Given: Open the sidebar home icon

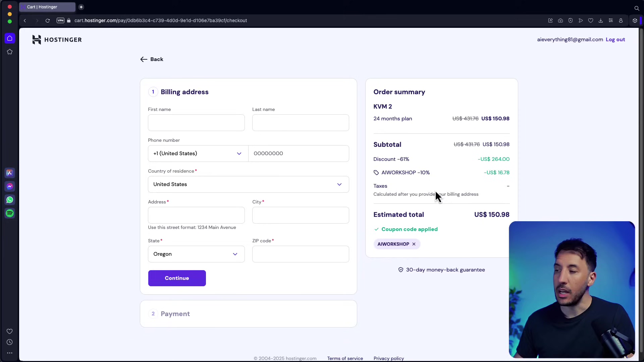Looking at the screenshot, I should 10,38.
